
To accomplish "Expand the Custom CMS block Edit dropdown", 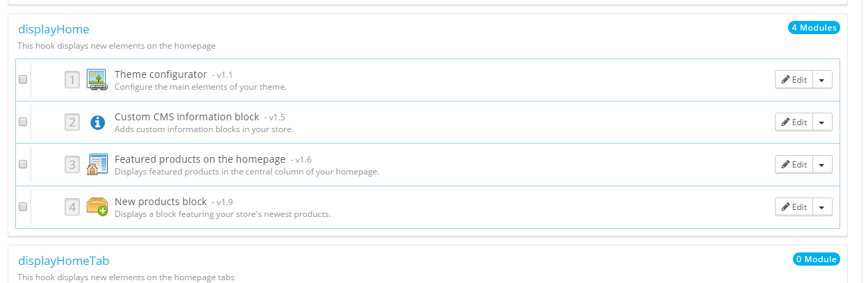I will click(x=822, y=122).
